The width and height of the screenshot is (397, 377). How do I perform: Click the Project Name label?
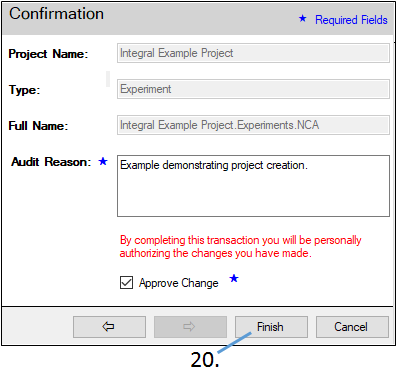click(48, 54)
